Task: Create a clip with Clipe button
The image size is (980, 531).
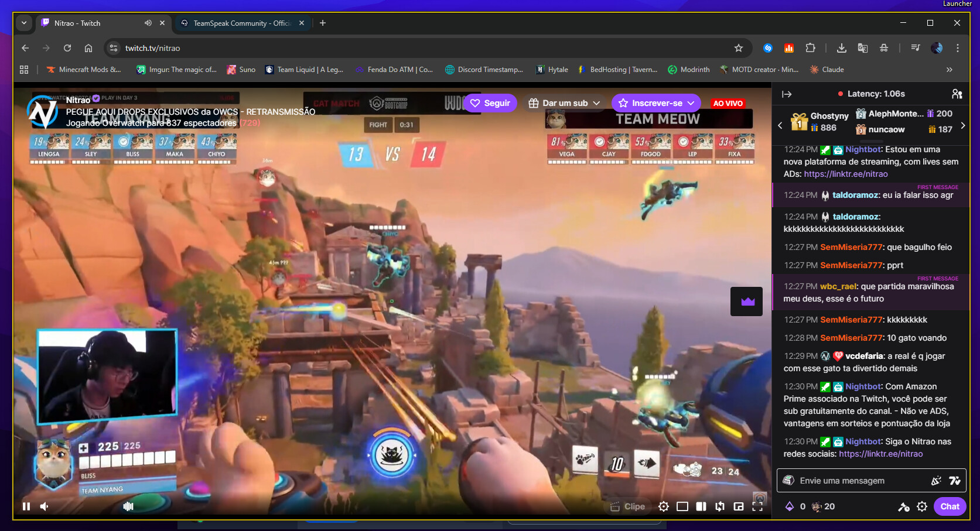Action: (628, 506)
